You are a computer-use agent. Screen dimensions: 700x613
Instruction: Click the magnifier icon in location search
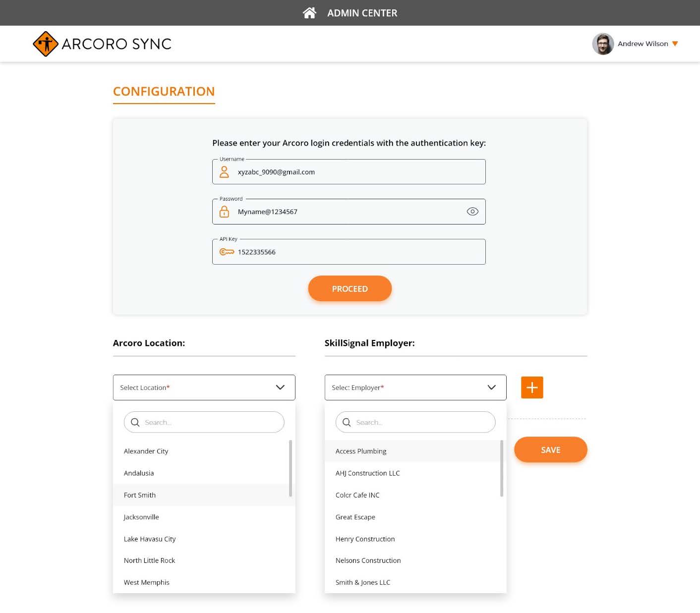point(135,422)
